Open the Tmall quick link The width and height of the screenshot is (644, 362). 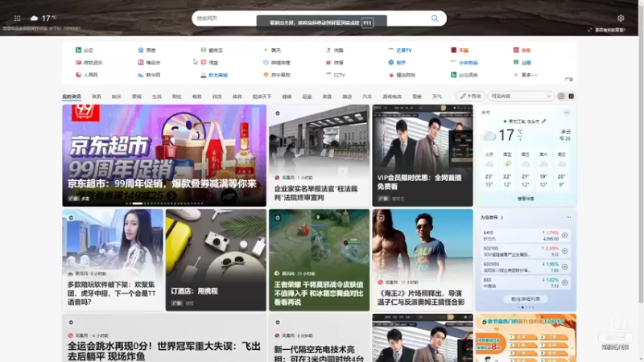pyautogui.click(x=460, y=50)
